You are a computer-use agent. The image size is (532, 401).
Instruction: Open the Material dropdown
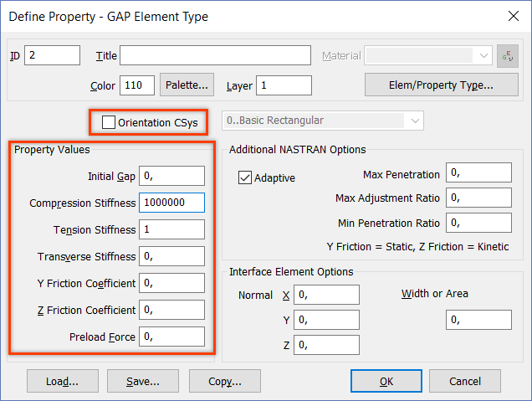[x=428, y=55]
